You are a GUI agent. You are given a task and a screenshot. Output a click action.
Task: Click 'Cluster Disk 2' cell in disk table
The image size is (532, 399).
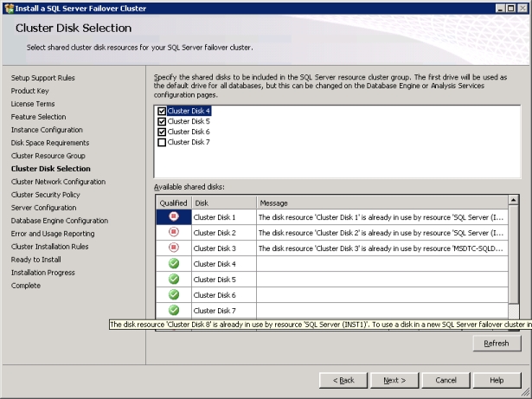tap(224, 233)
